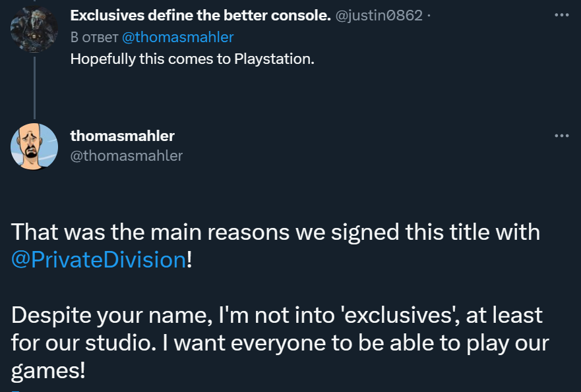Screen dimensions: 581x392
Task: Open the @PrivateDivision mention link
Action: pos(99,260)
